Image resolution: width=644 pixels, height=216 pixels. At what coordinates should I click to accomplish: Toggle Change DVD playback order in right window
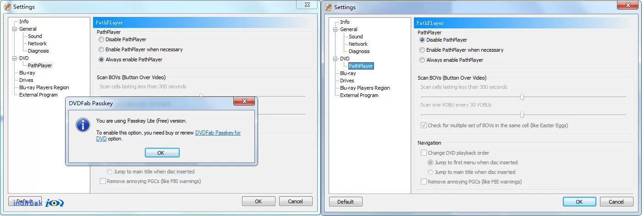tap(455, 153)
